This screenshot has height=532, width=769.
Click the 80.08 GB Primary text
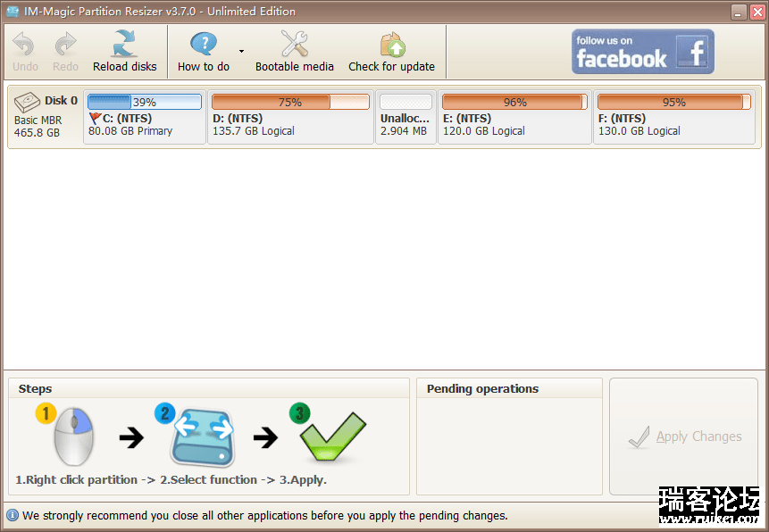point(130,131)
